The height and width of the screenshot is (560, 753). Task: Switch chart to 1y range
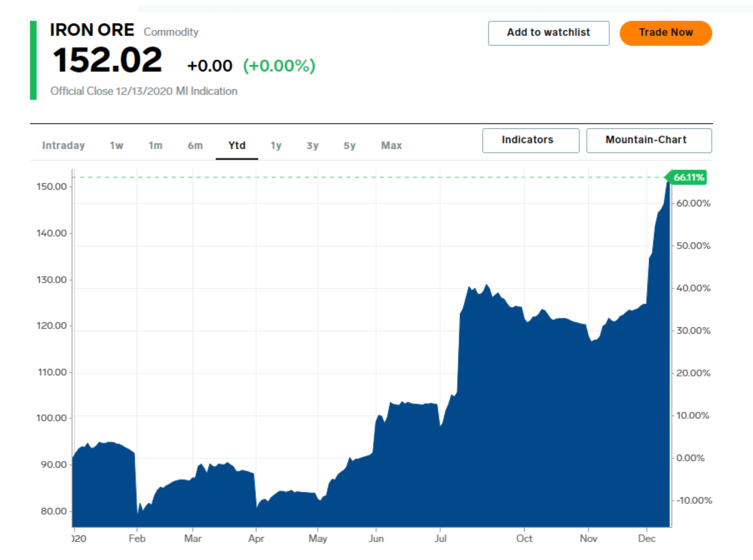pyautogui.click(x=276, y=146)
